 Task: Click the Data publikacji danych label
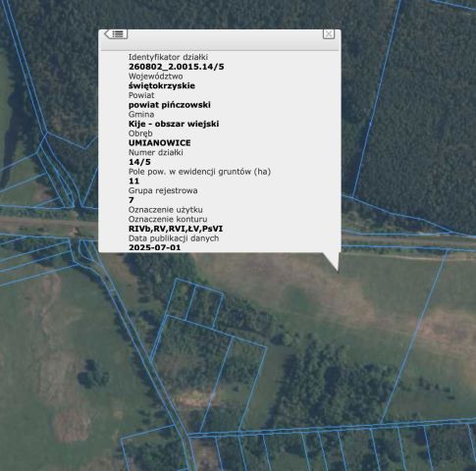click(x=174, y=238)
